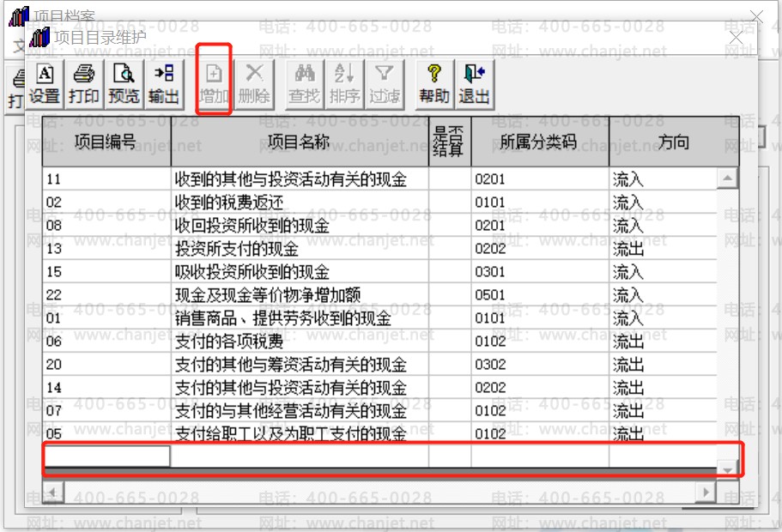This screenshot has height=532, width=782.
Task: Open the 过滤 (Filter) funnel icon
Action: coord(384,84)
